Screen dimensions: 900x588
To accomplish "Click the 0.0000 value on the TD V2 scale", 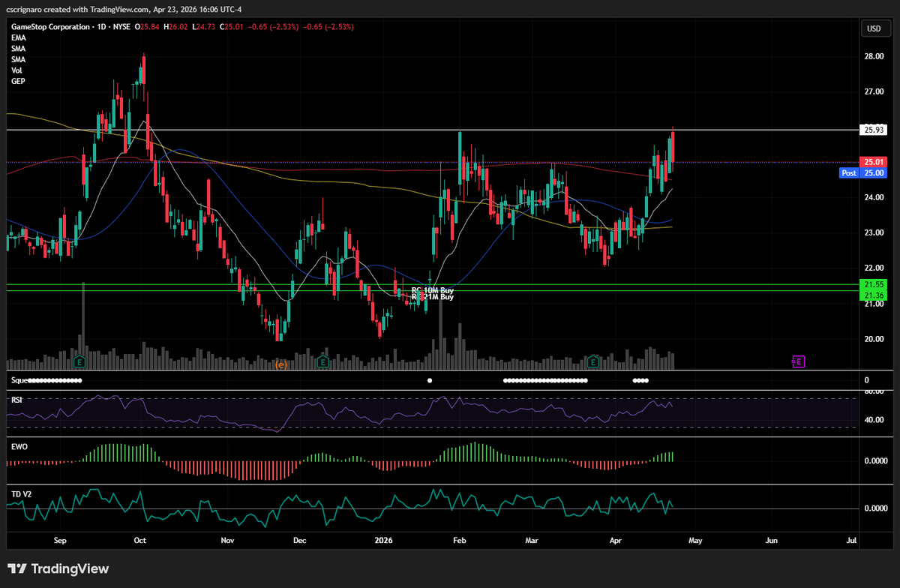I will click(877, 508).
